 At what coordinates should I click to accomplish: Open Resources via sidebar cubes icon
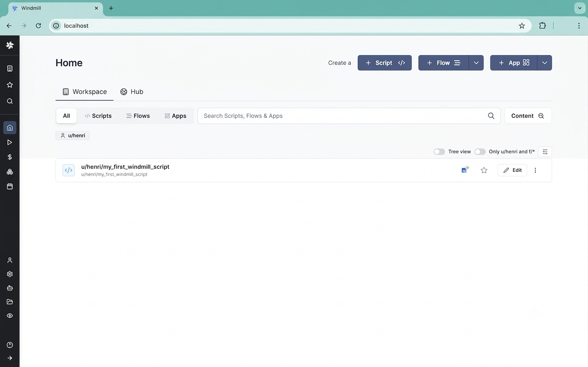pos(9,172)
